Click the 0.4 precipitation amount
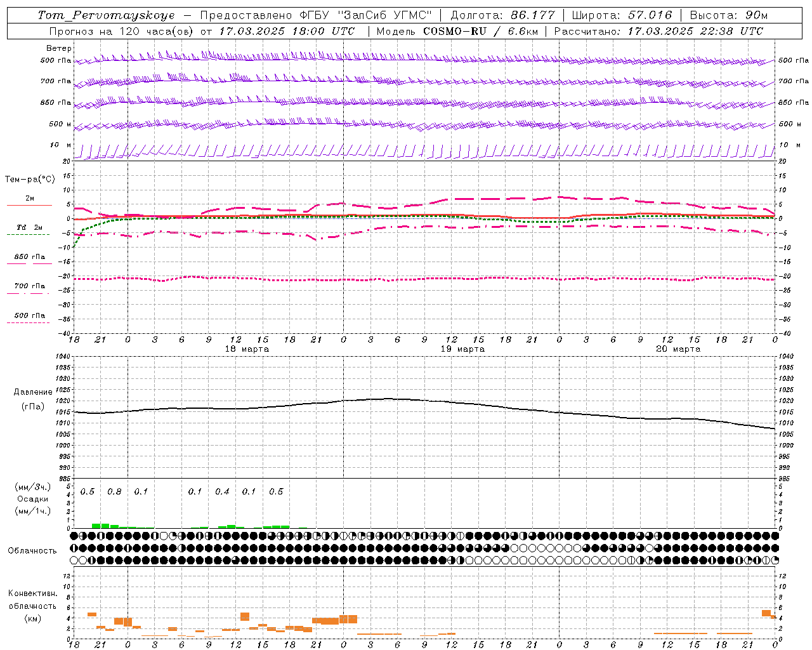This screenshot has width=812, height=650. tap(222, 492)
